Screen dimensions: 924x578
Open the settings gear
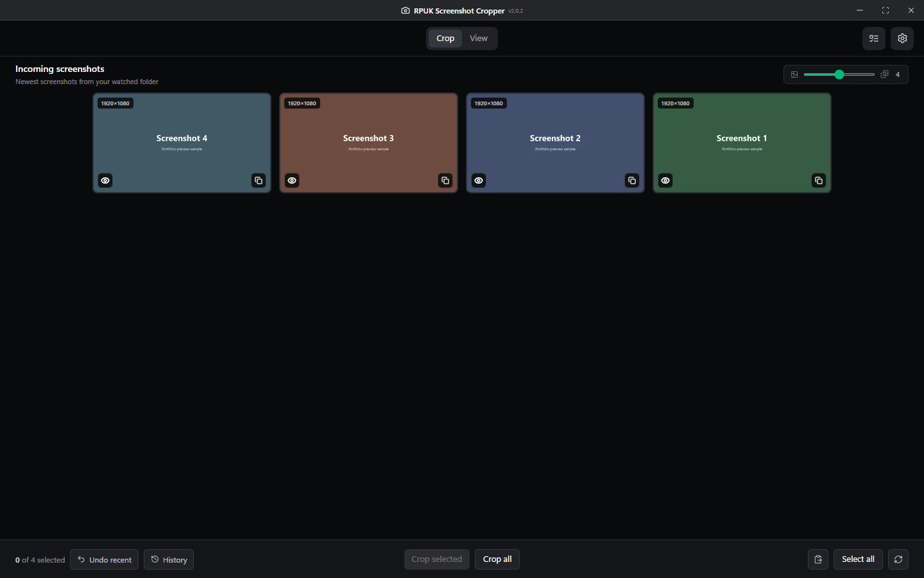902,39
